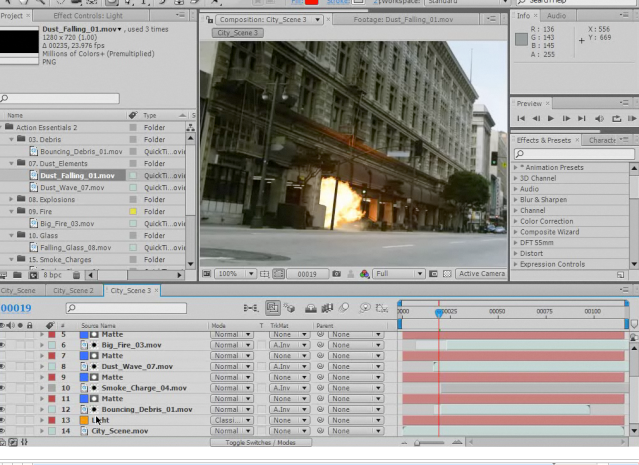The image size is (639, 465).
Task: Hide the Bouncing_Debris_01.mov layer
Action: (x=2, y=409)
